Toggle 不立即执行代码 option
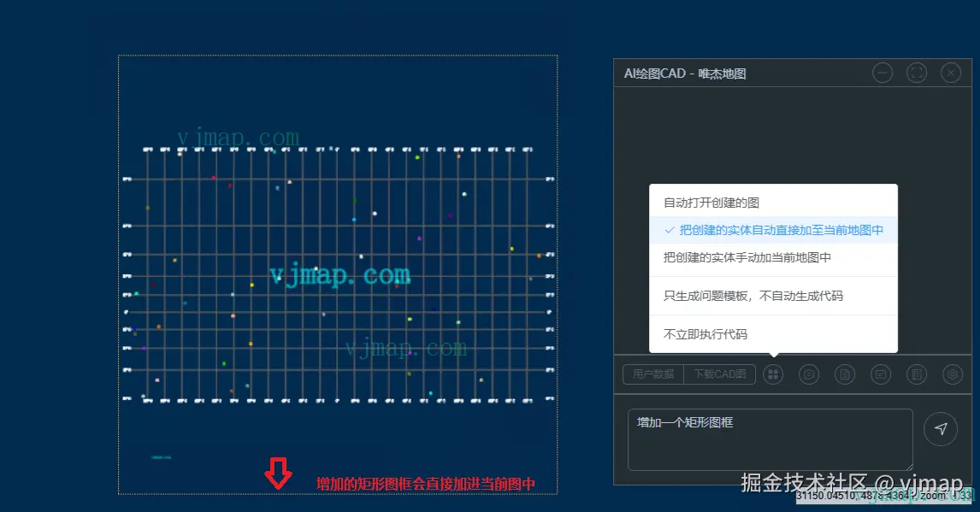This screenshot has height=512, width=980. point(773,334)
